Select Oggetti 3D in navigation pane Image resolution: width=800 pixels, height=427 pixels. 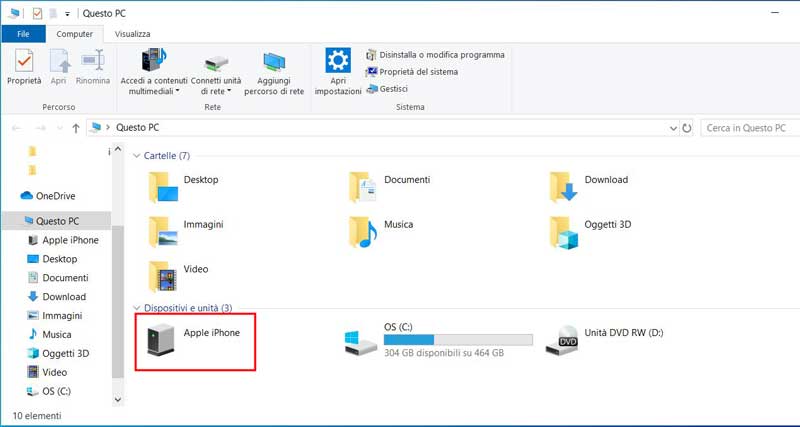coord(58,354)
